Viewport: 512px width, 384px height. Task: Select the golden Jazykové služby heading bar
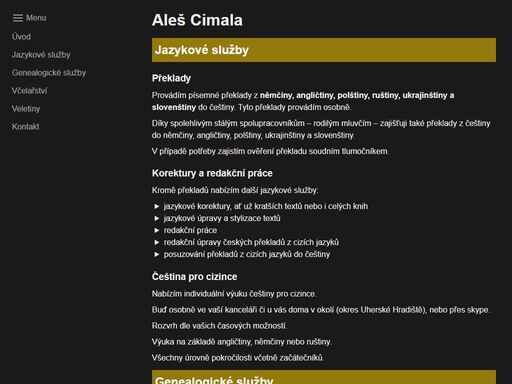click(324, 50)
